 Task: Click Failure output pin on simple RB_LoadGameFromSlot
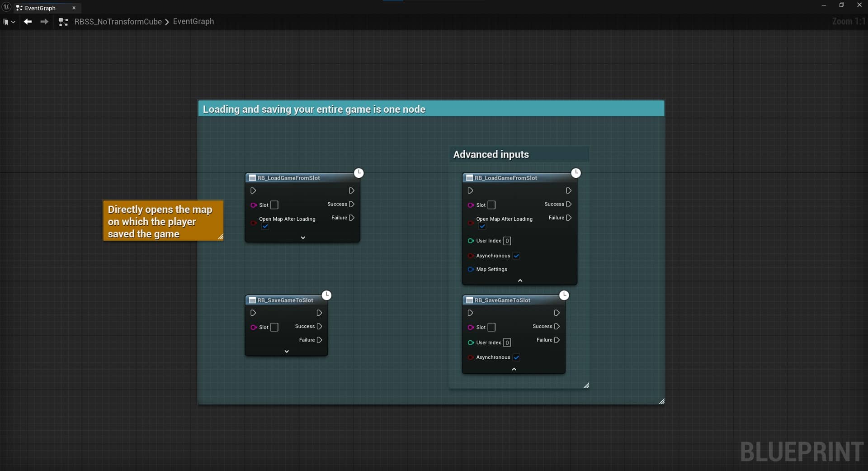coord(351,218)
